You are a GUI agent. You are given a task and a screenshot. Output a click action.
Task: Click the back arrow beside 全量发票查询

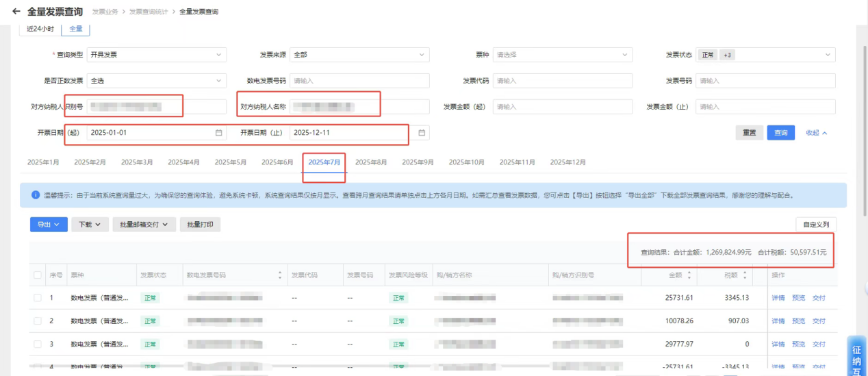coord(16,12)
